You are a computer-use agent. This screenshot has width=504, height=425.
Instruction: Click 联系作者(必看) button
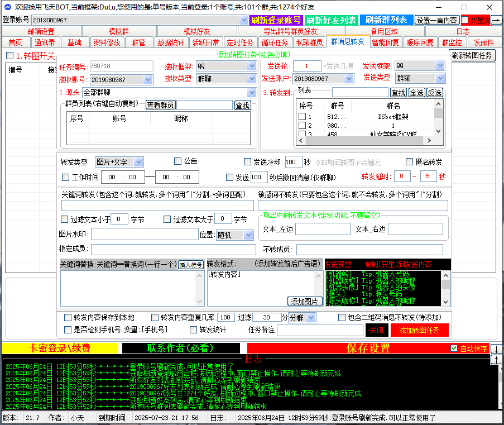pyautogui.click(x=181, y=348)
